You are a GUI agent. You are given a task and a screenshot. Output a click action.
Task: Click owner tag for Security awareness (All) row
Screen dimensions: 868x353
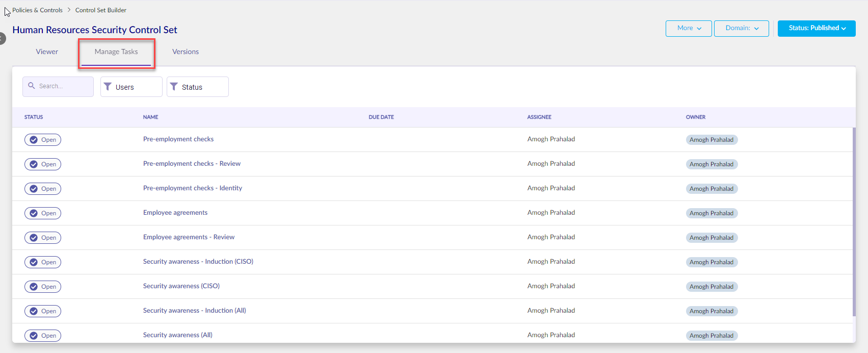(712, 336)
